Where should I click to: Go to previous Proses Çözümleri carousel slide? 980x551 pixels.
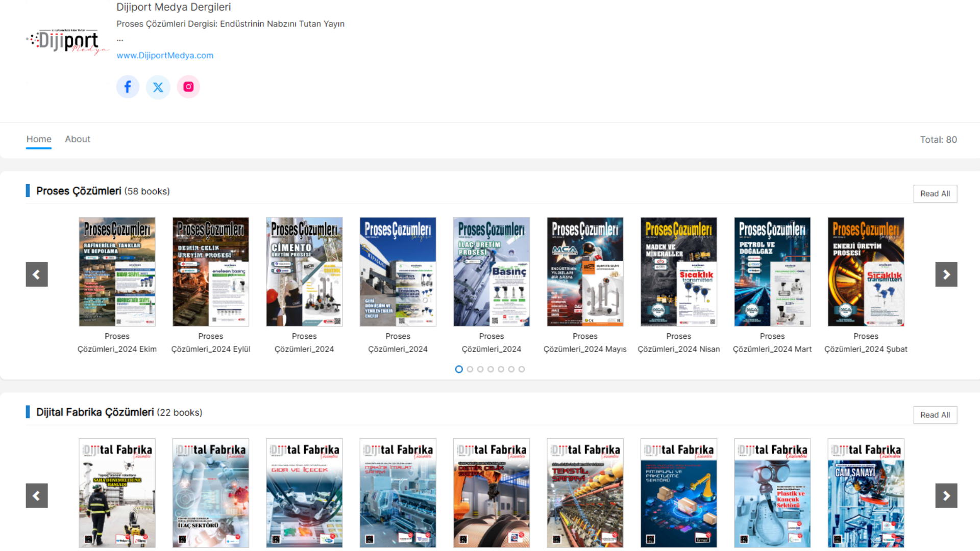[x=37, y=274]
